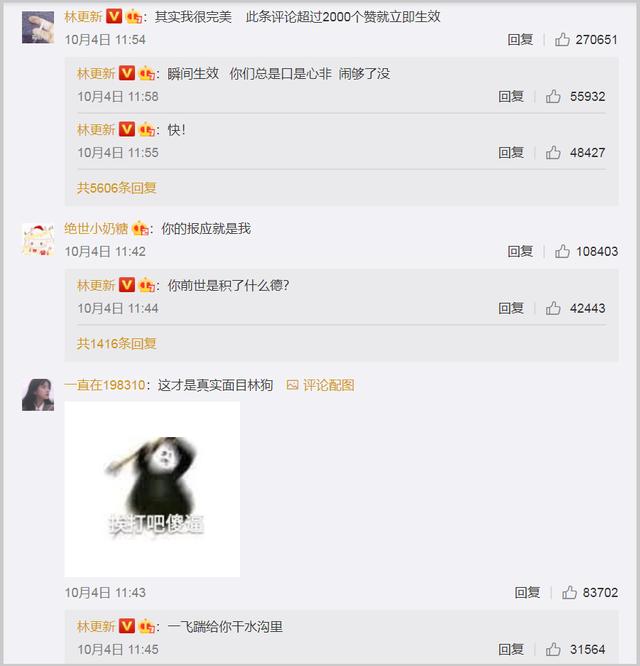Screen dimensions: 640x666
Task: Like 绝世小奶糖's comment with 108403 likes
Action: click(562, 251)
